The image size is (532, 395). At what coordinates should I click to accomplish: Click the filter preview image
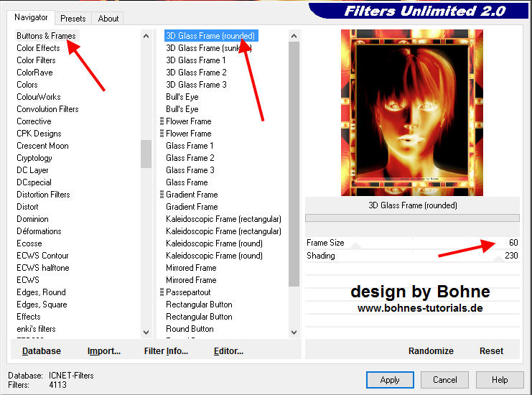coord(411,113)
